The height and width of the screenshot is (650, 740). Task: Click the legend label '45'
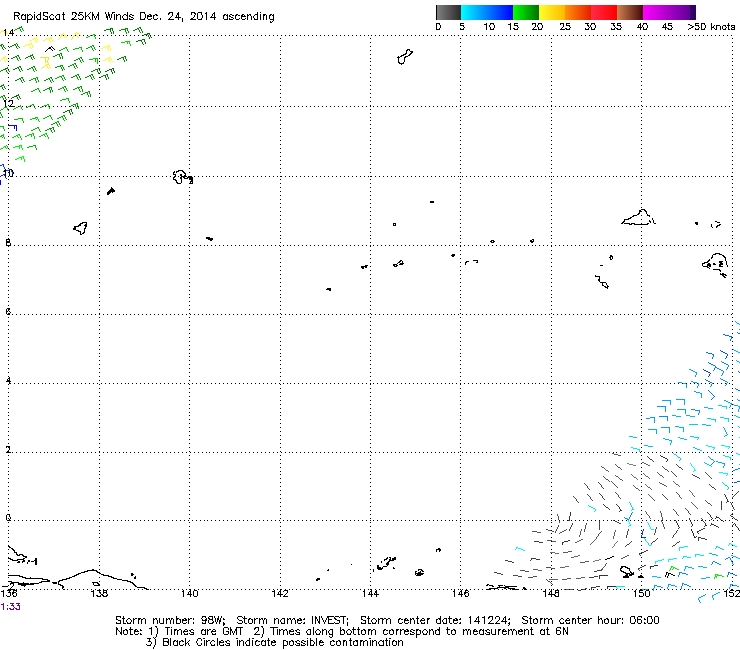(x=667, y=27)
